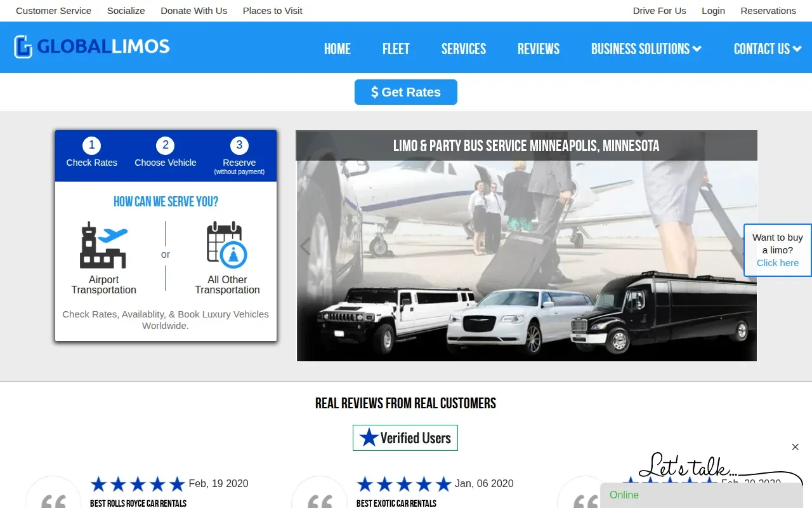This screenshot has height=508, width=812.
Task: Follow the Click here limo purchase link
Action: click(x=778, y=263)
